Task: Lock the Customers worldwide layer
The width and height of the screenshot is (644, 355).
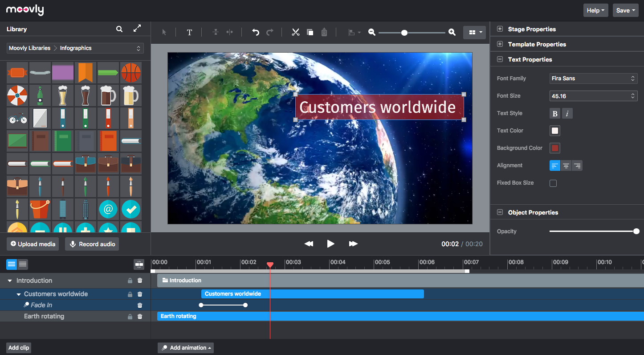Action: (130, 294)
